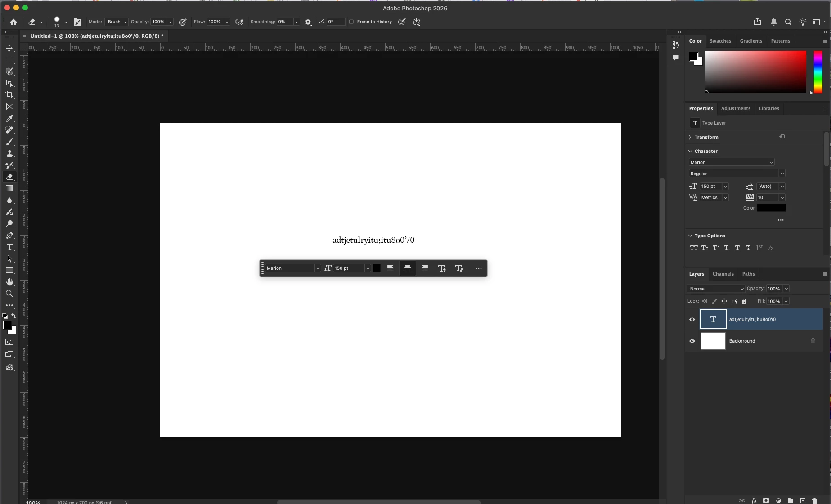Open the Share icon at top right
831x504 pixels.
(757, 22)
